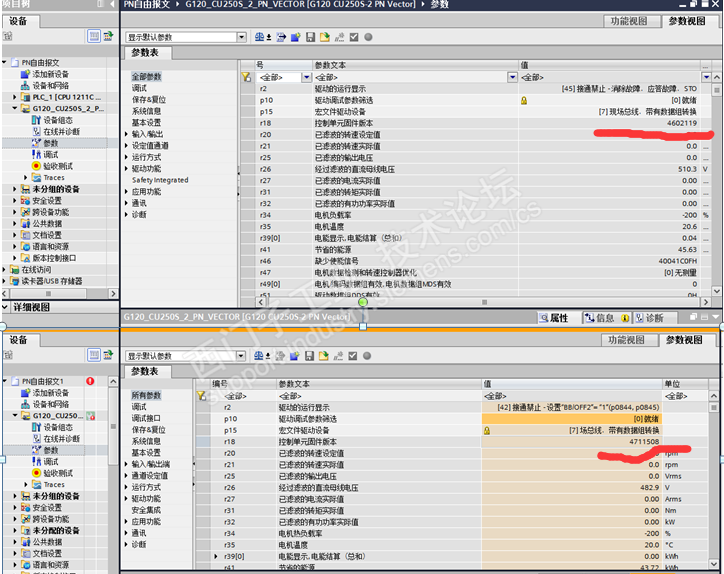Click upper tree horizontal scrollbar right arrow

tap(113, 293)
